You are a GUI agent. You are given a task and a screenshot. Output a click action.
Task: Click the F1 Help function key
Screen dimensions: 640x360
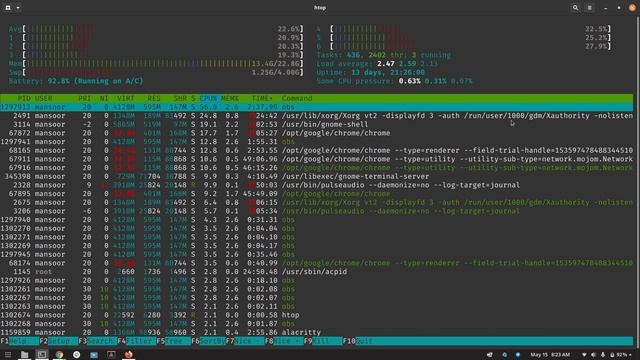click(20, 341)
